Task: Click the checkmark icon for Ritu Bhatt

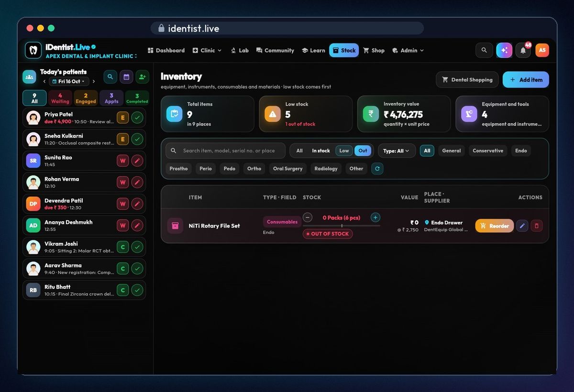Action: (137, 290)
